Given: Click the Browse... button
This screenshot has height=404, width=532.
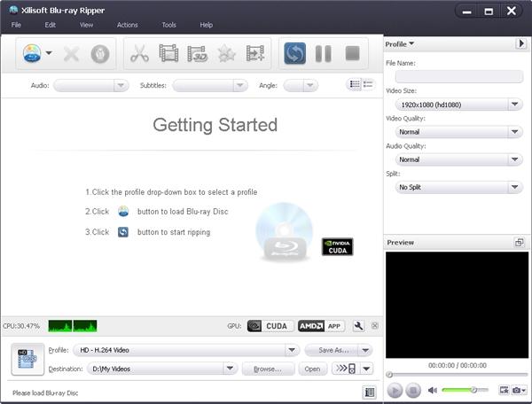Looking at the screenshot, I should point(268,369).
